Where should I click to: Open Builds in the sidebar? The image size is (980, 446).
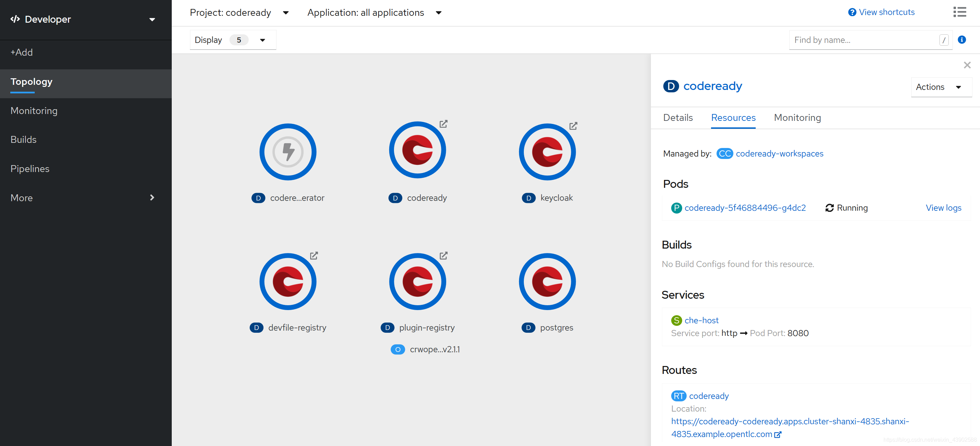pyautogui.click(x=86, y=139)
